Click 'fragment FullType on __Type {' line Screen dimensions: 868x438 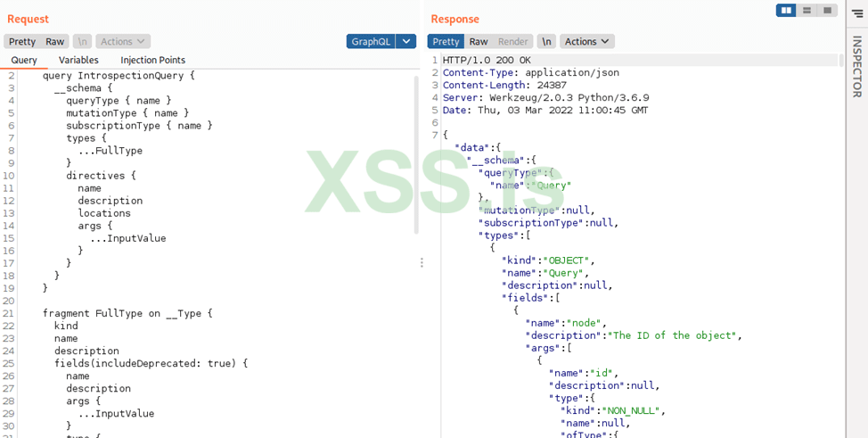coord(127,313)
